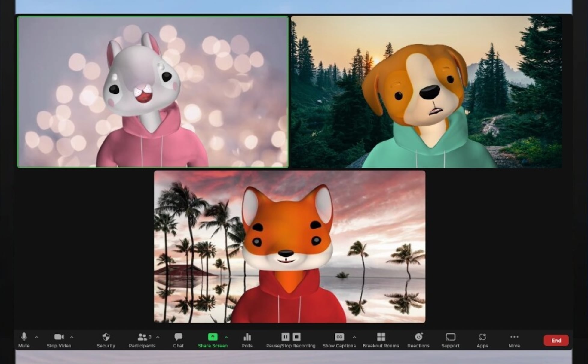This screenshot has height=364, width=588.
Task: Stop the recording
Action: click(x=296, y=337)
